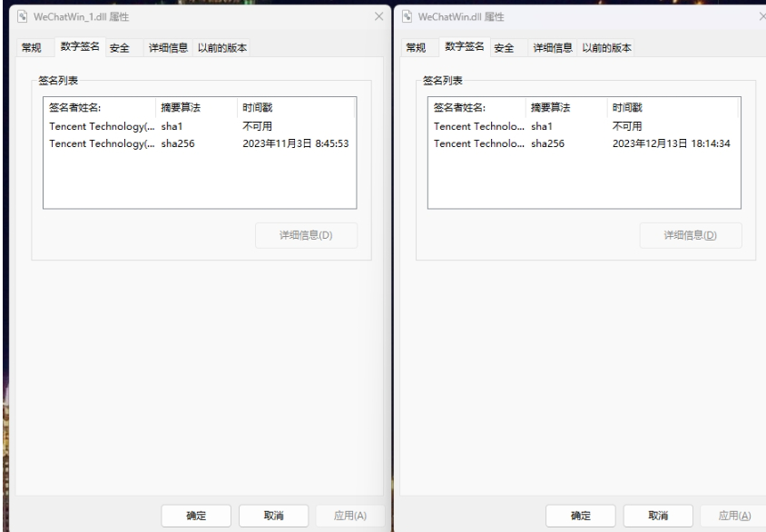Image resolution: width=766 pixels, height=532 pixels.
Task: Select 数字签名 tab in WeChatWin.dll window
Action: pos(465,46)
